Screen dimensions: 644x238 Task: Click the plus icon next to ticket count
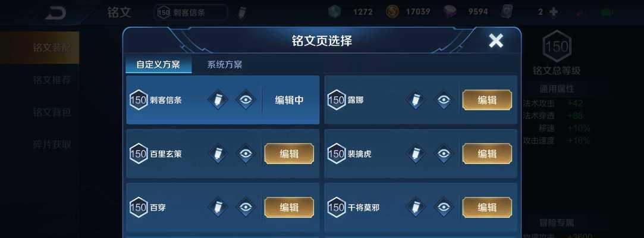pyautogui.click(x=554, y=12)
